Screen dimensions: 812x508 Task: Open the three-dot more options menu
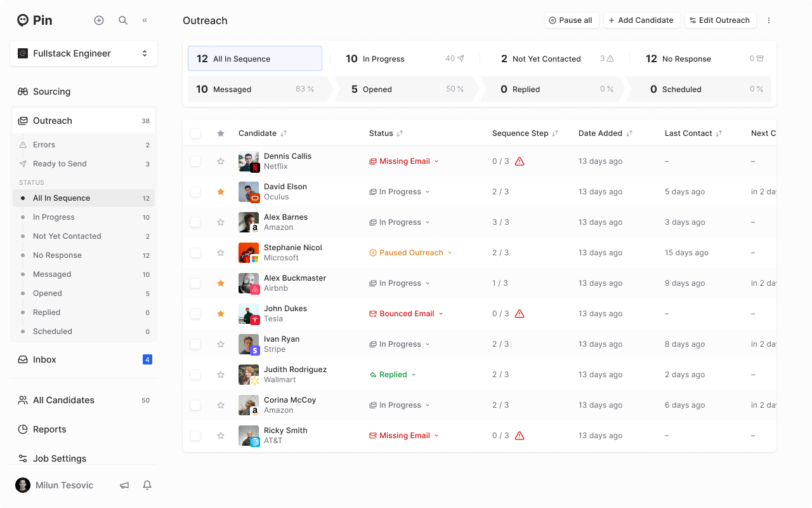coord(769,20)
